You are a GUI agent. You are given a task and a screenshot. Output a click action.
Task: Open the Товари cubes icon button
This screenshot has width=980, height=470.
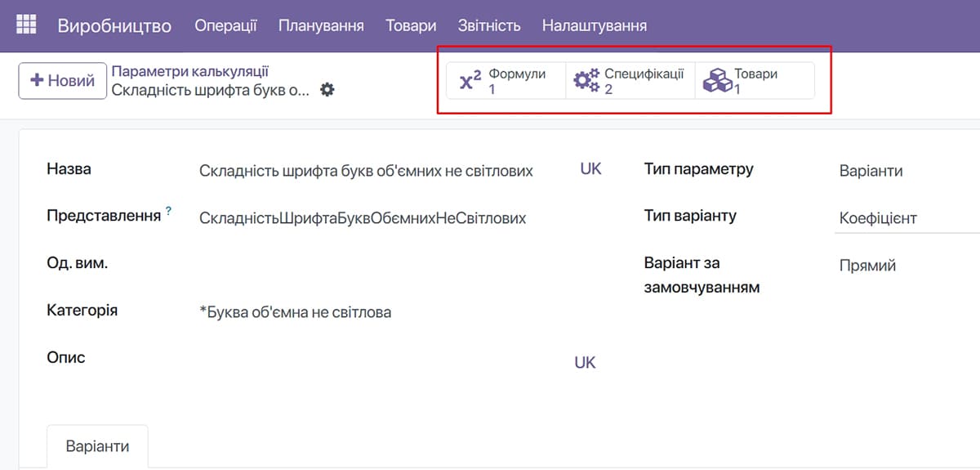[x=717, y=80]
